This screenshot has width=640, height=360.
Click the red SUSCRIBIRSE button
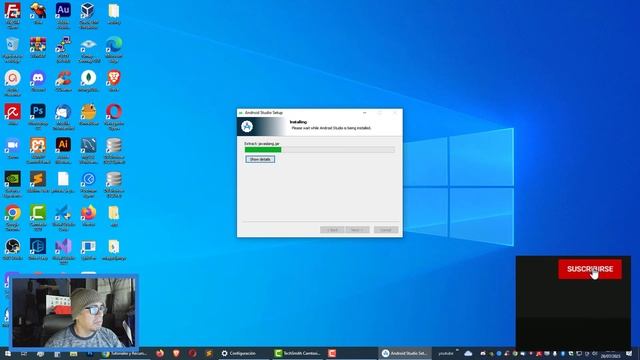pos(590,269)
